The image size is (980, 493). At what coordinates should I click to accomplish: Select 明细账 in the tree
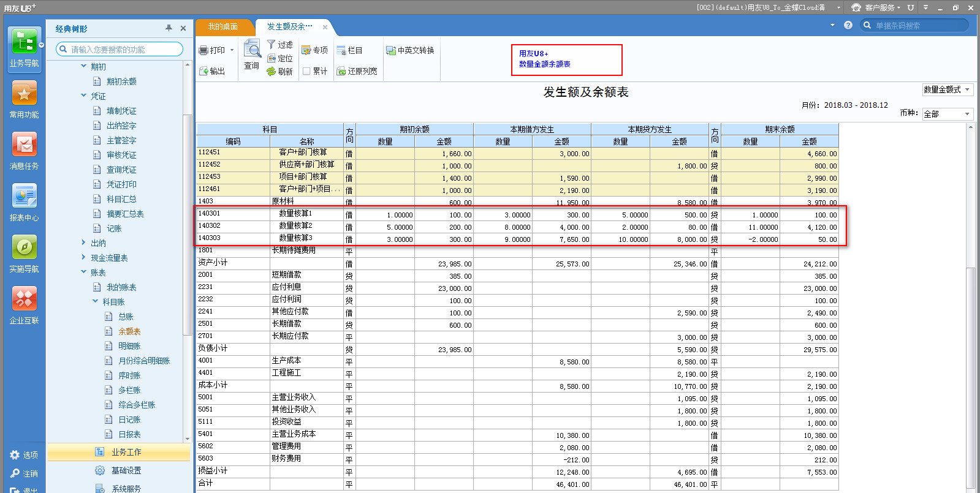pos(129,346)
